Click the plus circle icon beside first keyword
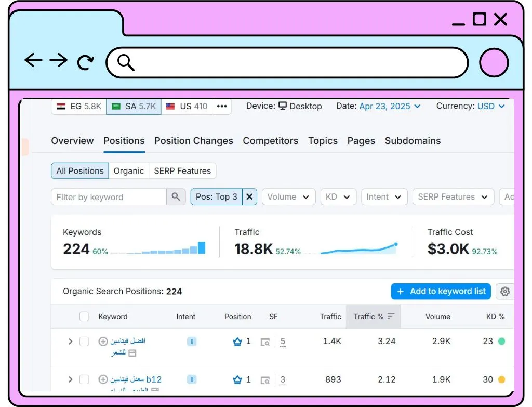 (103, 341)
